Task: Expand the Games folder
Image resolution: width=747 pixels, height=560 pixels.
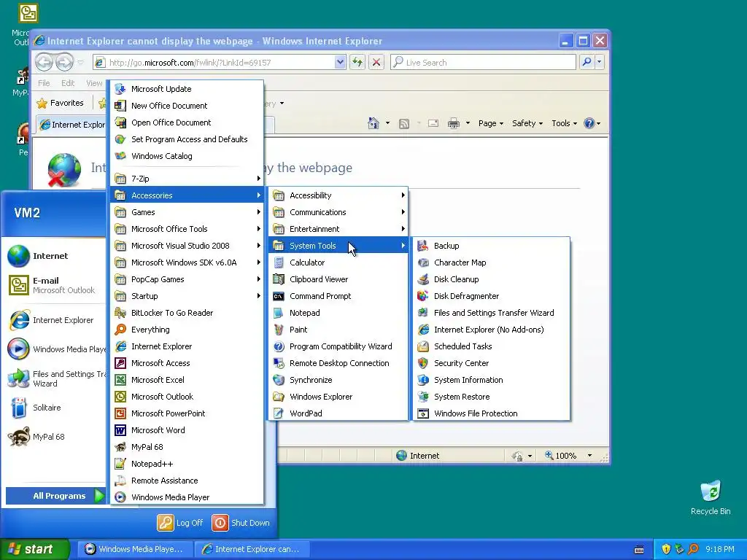Action: [x=187, y=212]
